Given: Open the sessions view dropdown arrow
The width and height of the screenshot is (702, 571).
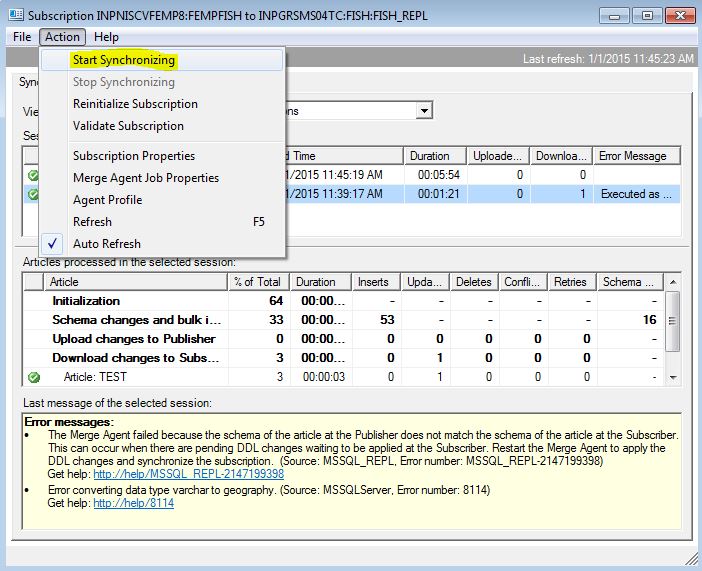Looking at the screenshot, I should coord(424,110).
